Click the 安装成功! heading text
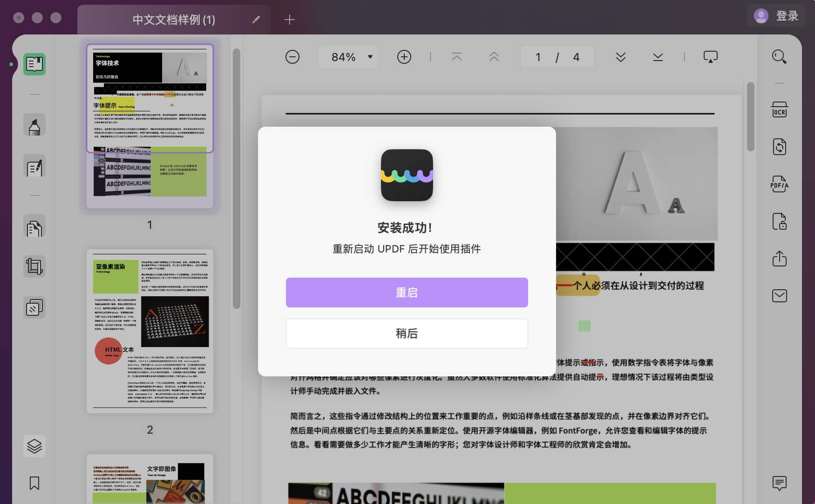Viewport: 815px width, 504px height. [406, 228]
